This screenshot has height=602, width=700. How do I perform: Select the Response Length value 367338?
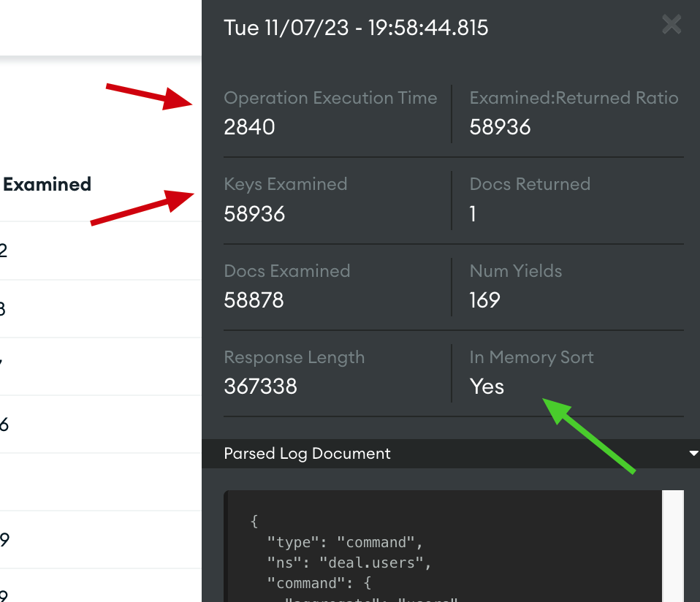coord(260,386)
